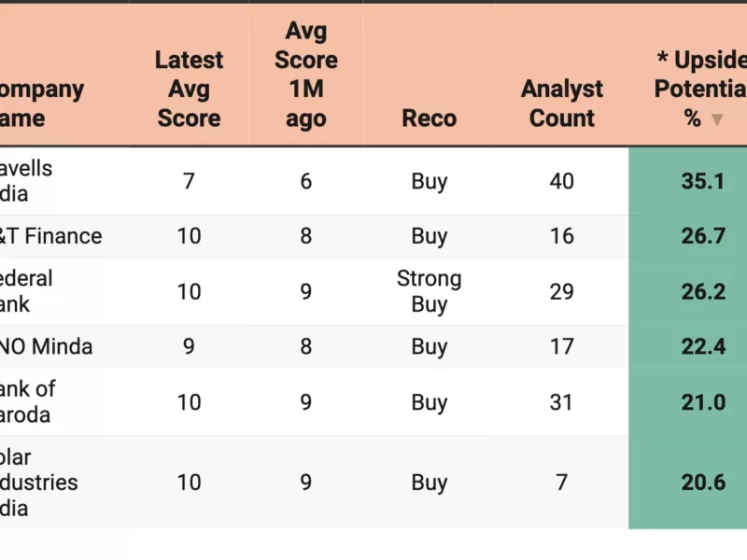Click the 20.6 upside potential cell
Viewport: 747px width, 560px height.
click(x=702, y=483)
